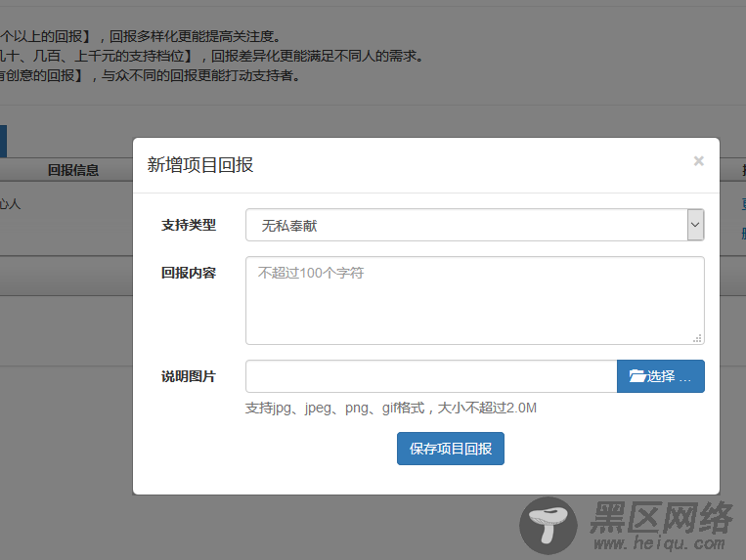746x560 pixels.
Task: Click the dialog title 新增项目回报
Action: coord(199,165)
